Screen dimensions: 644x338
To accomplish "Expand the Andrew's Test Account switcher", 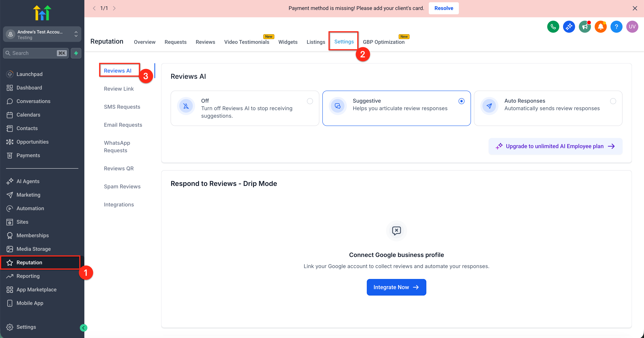I will coord(42,34).
